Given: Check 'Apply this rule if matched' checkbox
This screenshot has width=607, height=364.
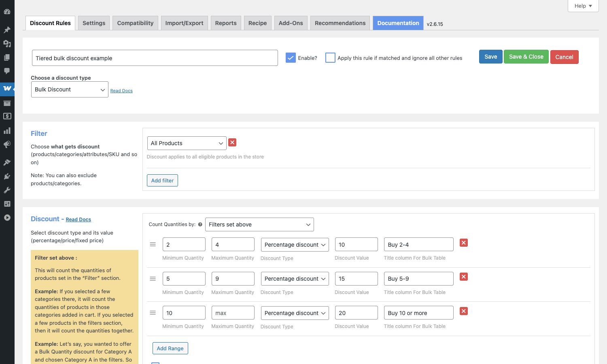Looking at the screenshot, I should tap(330, 58).
